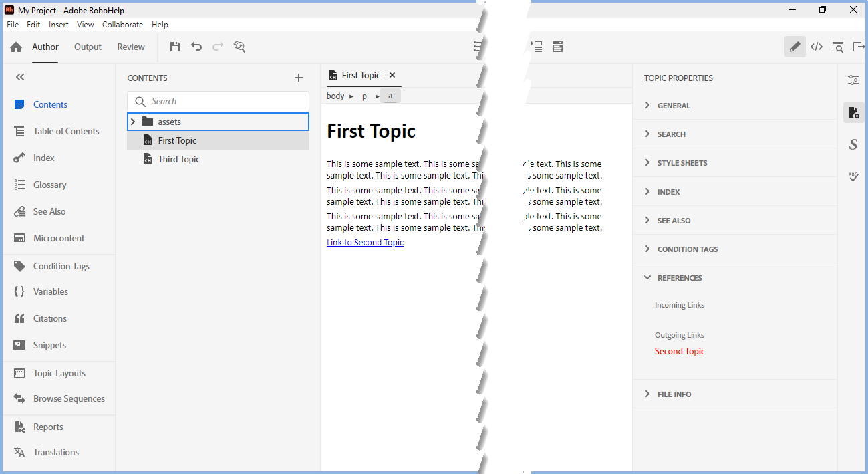Click the Link to Second Topic hyperlink
The width and height of the screenshot is (868, 474).
[365, 243]
